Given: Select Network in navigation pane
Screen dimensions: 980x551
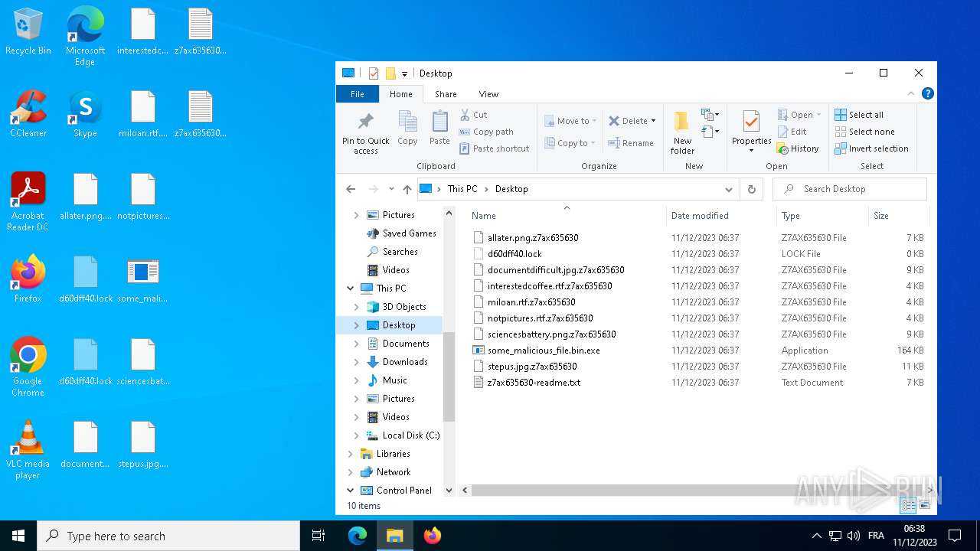Looking at the screenshot, I should [x=394, y=472].
